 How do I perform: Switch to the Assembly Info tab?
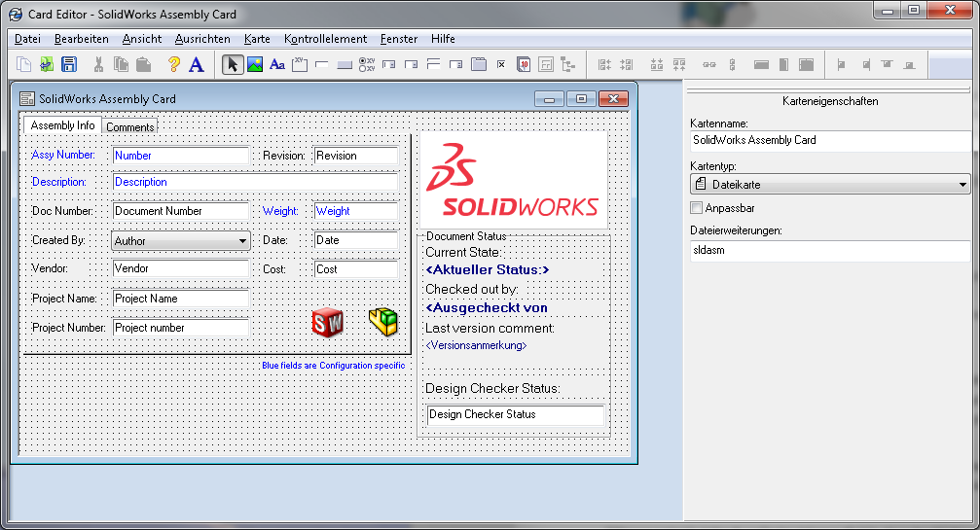62,124
